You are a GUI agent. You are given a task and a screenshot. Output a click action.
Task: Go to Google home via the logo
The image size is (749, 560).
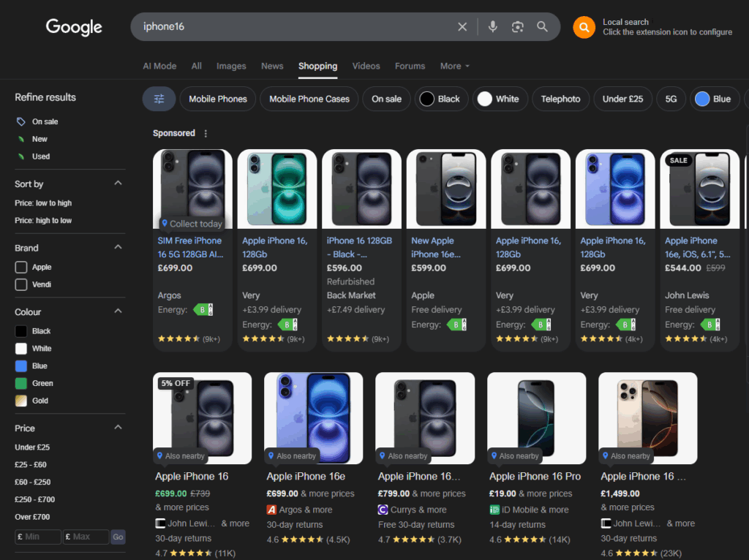click(74, 27)
